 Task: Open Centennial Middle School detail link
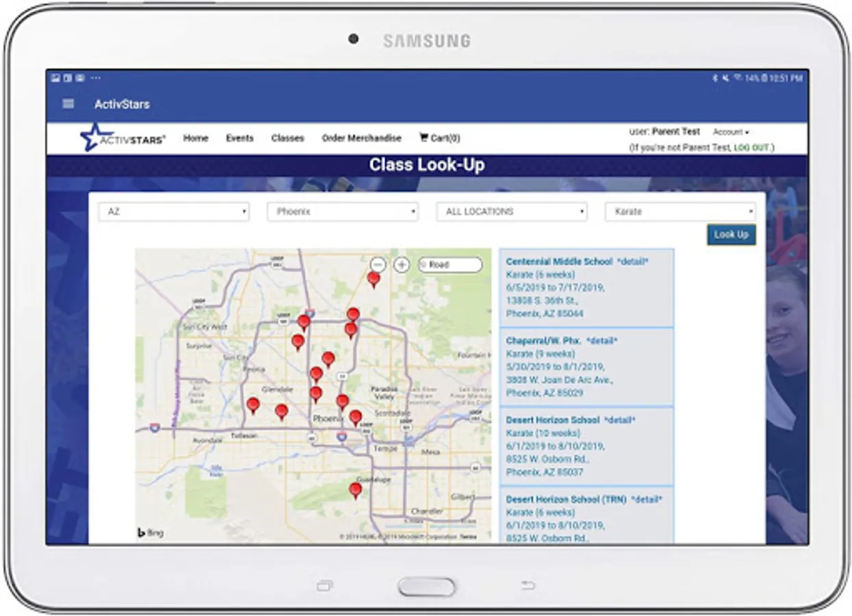[x=632, y=261]
